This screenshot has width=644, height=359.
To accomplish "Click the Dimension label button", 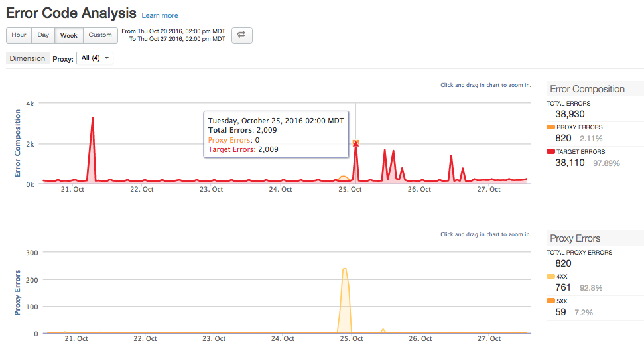I will coord(27,58).
